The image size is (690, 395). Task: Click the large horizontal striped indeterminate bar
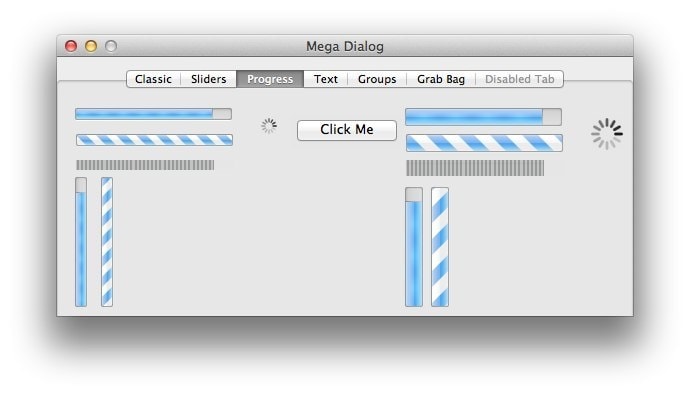(484, 143)
